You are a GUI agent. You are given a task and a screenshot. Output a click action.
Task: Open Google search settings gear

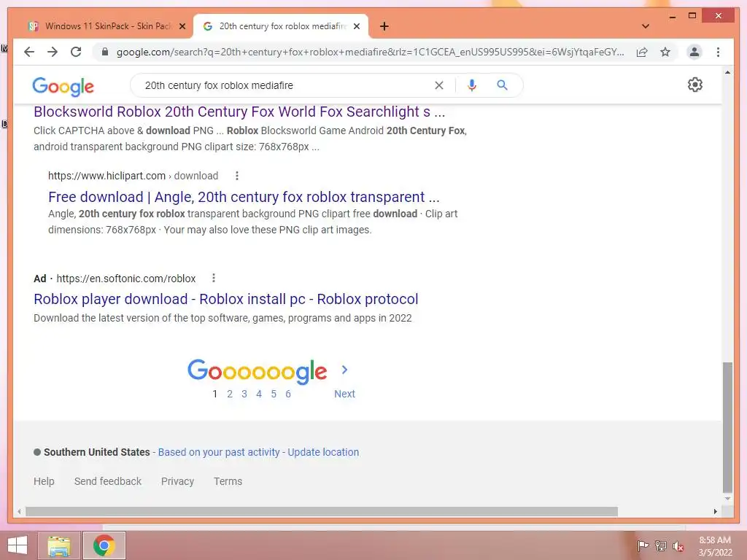(x=695, y=85)
